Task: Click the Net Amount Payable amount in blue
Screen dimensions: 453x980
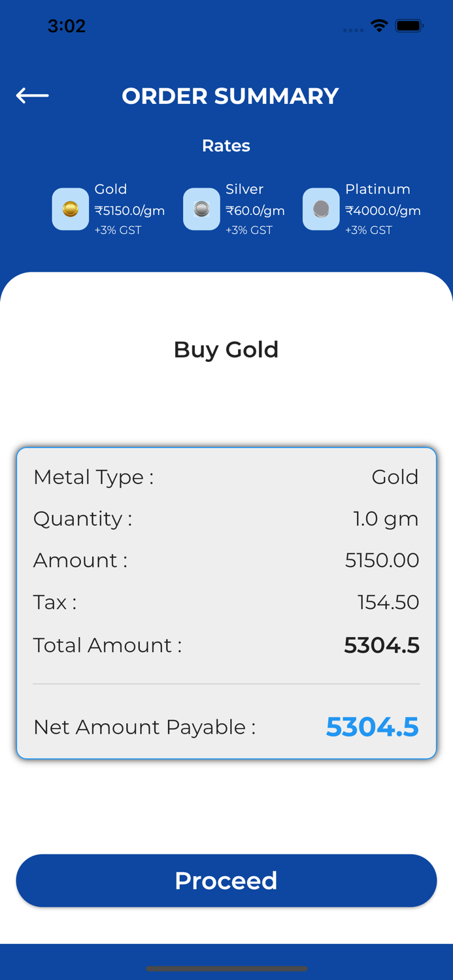Action: click(372, 727)
